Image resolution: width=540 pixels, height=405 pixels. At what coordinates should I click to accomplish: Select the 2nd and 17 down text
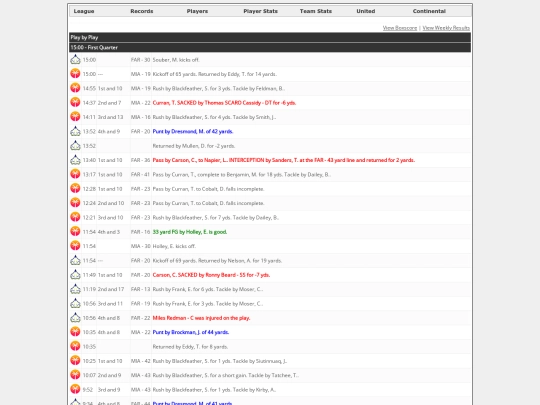click(111, 289)
